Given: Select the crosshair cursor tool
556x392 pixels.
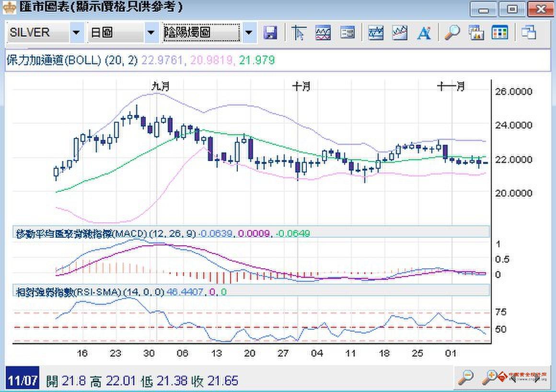Looking at the screenshot, I should point(298,33).
